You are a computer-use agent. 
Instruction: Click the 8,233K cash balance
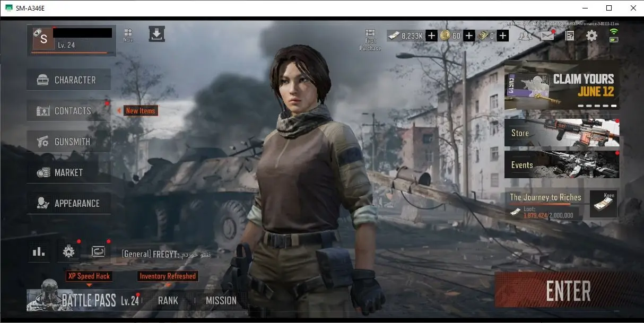coord(412,36)
